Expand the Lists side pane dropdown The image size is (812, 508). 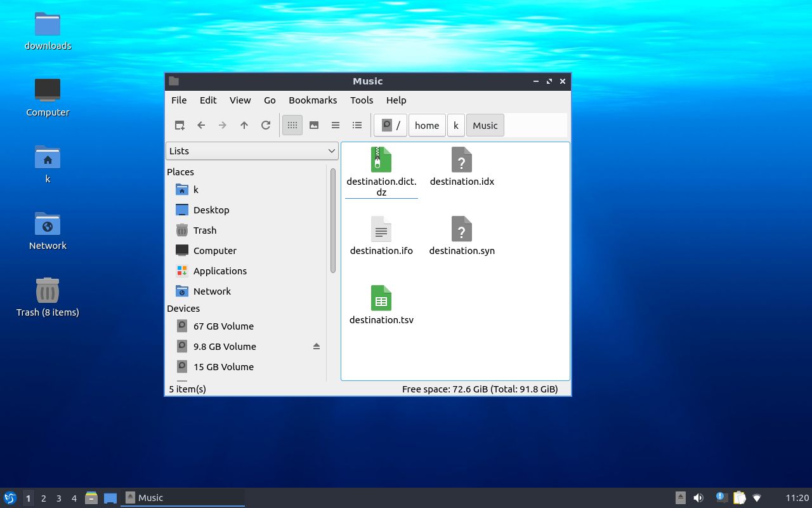click(x=252, y=150)
